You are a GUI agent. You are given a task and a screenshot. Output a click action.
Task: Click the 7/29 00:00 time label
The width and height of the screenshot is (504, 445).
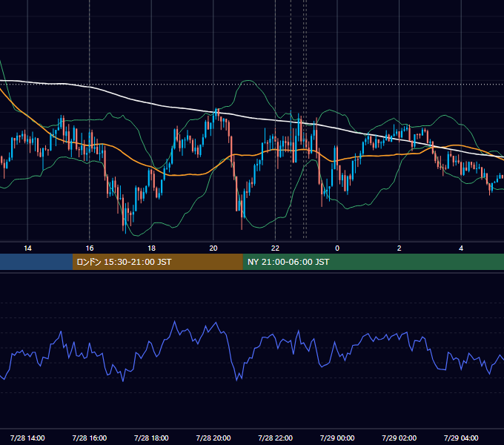[337, 438]
